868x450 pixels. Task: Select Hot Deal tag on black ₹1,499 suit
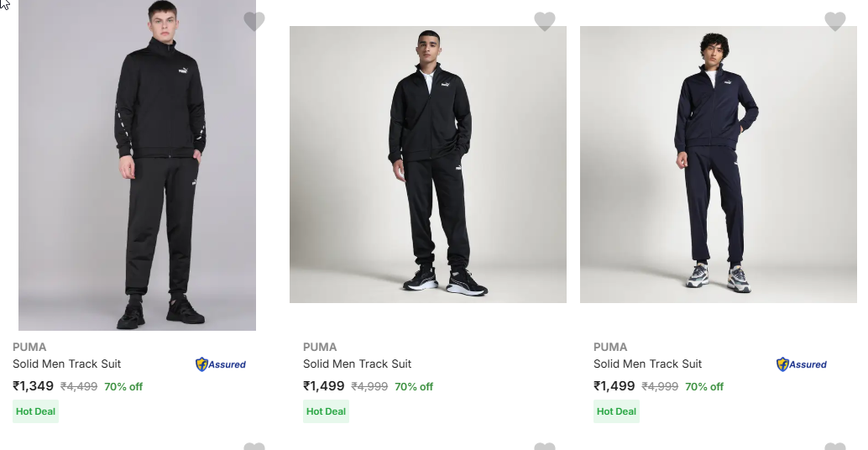pyautogui.click(x=327, y=411)
